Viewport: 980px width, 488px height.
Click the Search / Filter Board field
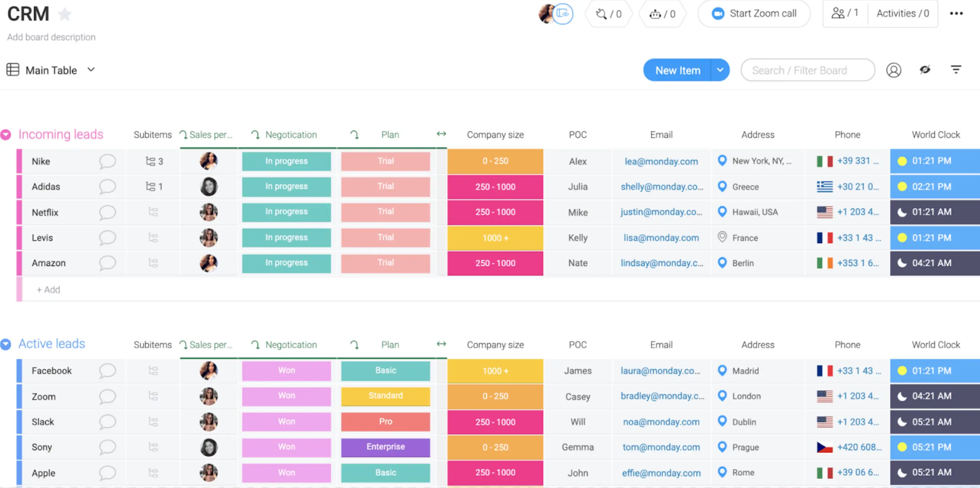pyautogui.click(x=807, y=70)
